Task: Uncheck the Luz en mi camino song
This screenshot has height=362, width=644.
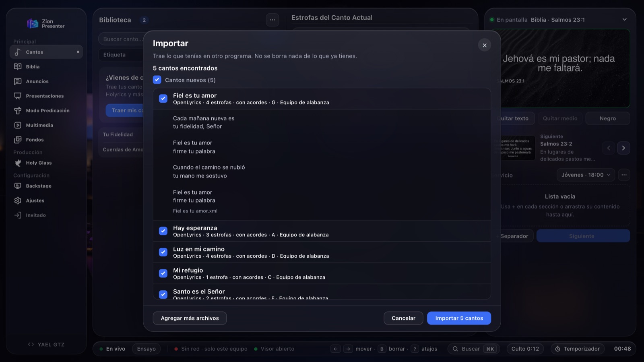Action: pyautogui.click(x=163, y=252)
